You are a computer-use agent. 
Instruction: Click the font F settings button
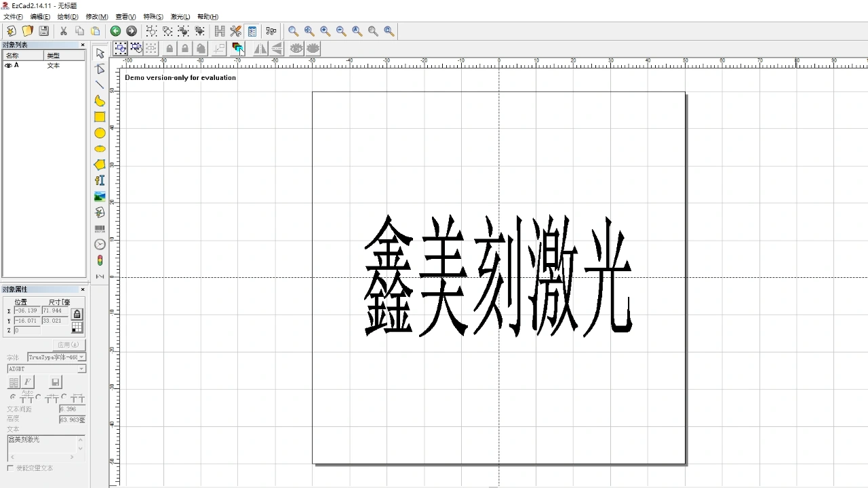point(28,382)
